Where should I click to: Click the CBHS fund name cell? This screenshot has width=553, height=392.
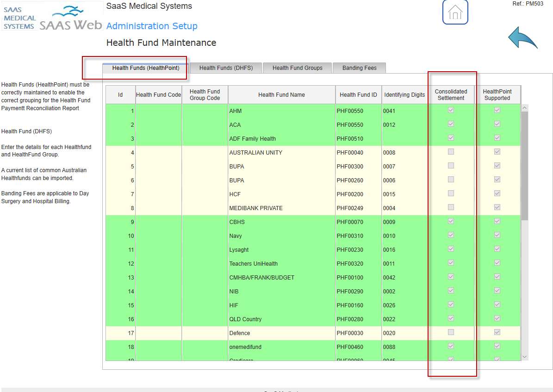(x=281, y=222)
